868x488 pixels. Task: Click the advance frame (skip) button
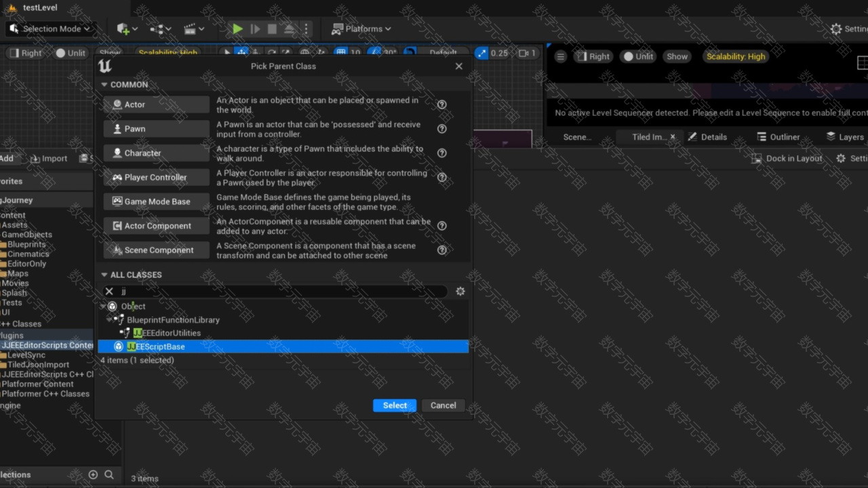point(255,28)
